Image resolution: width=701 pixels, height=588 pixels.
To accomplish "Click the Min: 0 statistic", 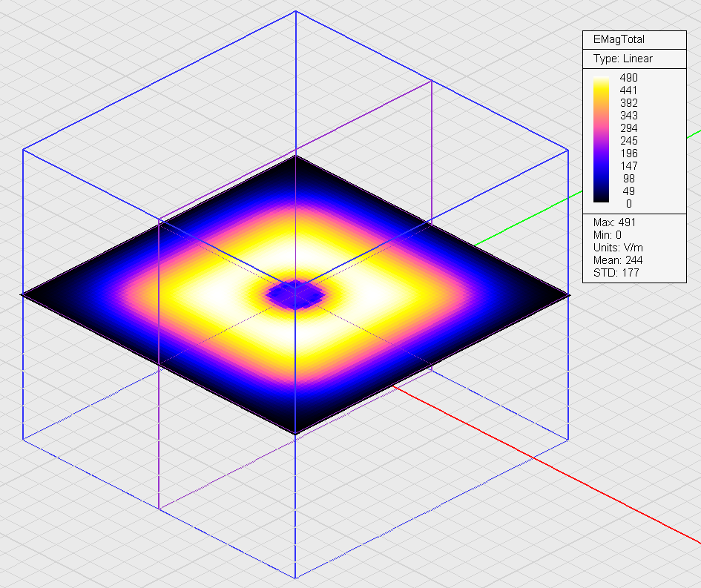I will (x=610, y=235).
